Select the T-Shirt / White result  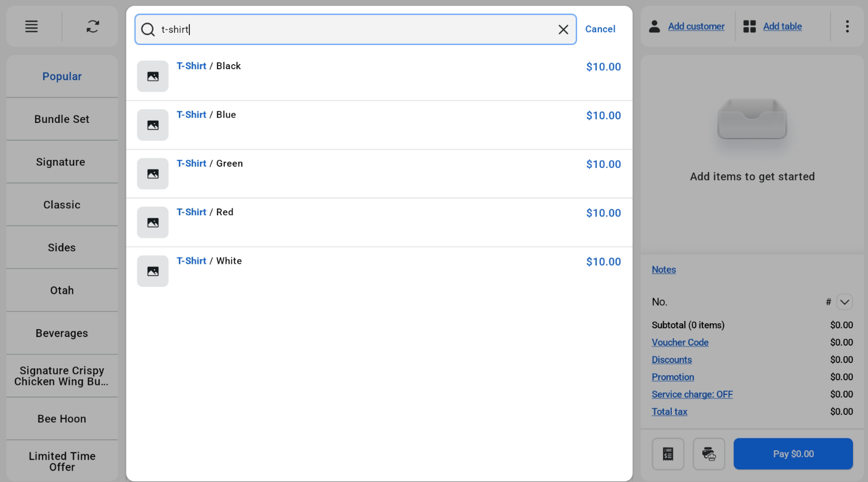click(379, 271)
